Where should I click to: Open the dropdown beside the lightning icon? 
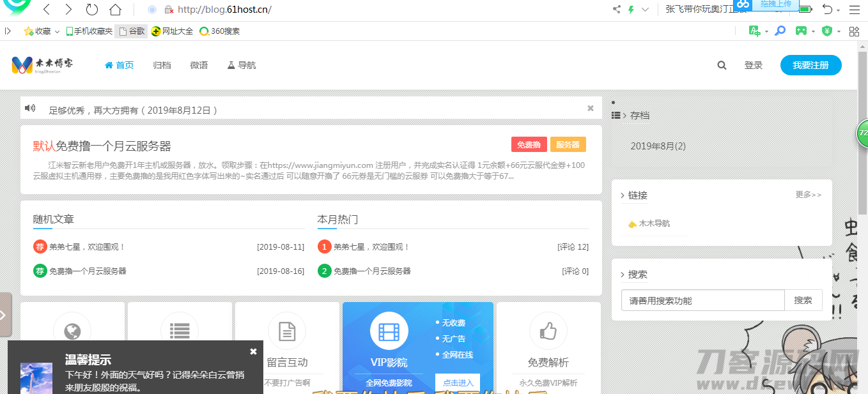(x=646, y=9)
